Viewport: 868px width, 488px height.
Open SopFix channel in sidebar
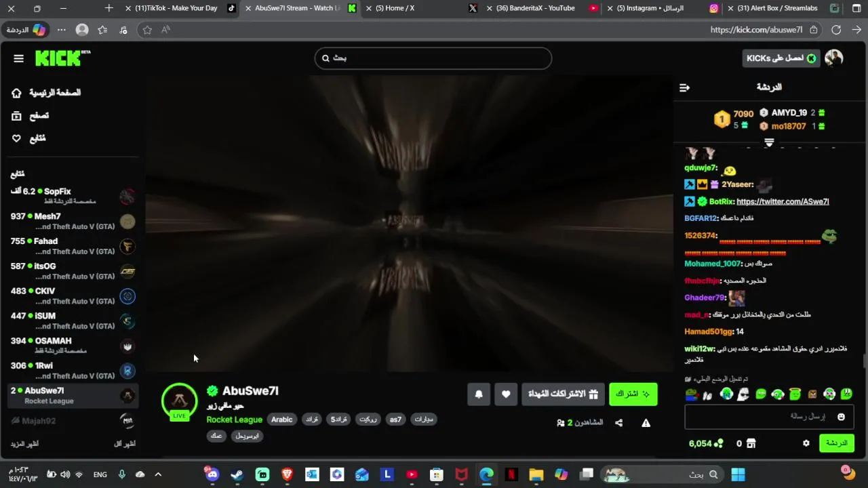tap(73, 197)
